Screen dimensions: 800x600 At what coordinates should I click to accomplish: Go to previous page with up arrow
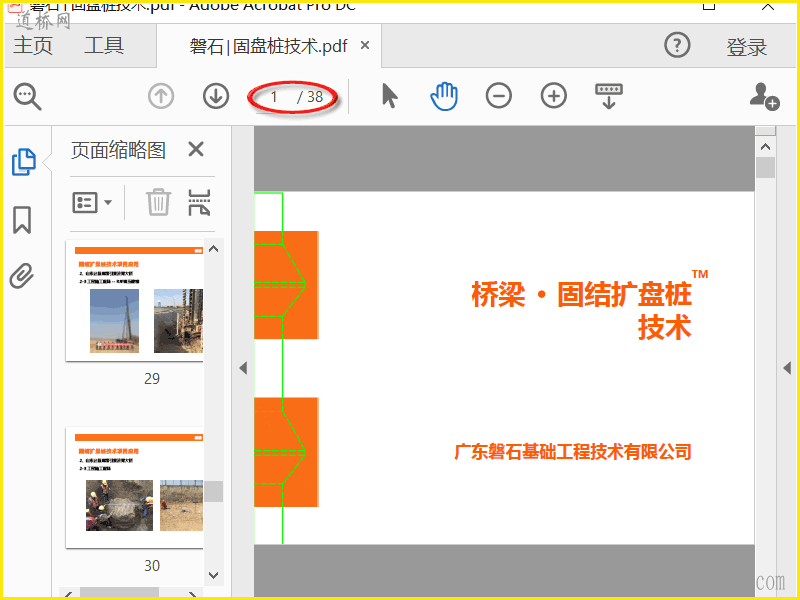tap(161, 96)
